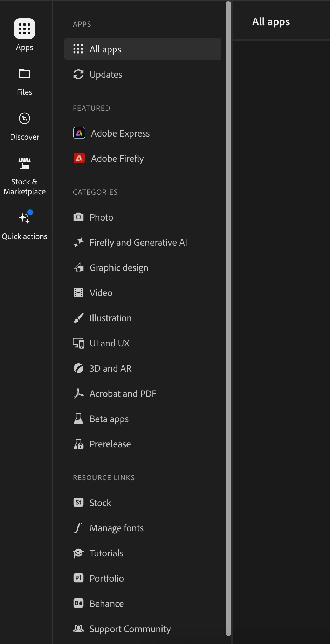Follow the Tutorials resource link
Viewport: 330px width, 644px height.
click(143, 553)
